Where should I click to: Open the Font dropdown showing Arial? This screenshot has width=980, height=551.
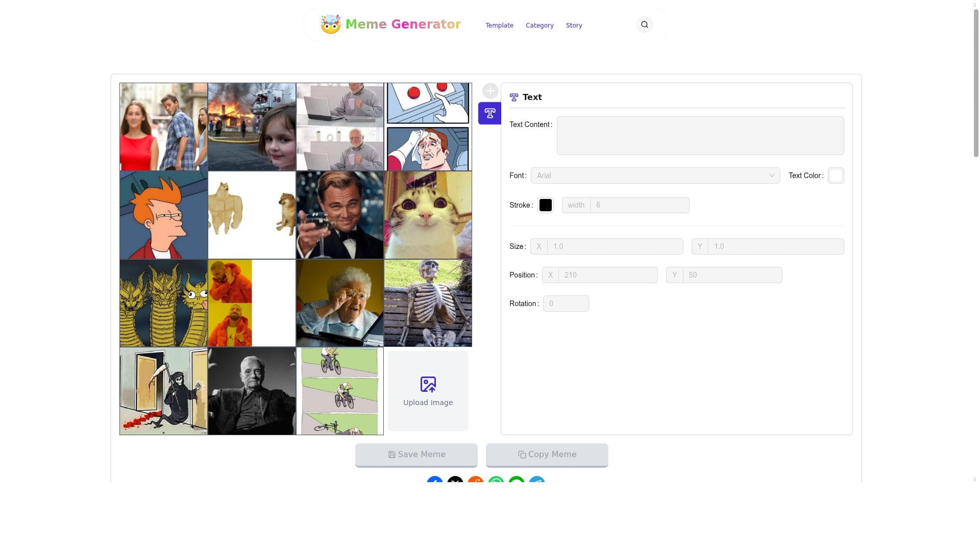(655, 176)
